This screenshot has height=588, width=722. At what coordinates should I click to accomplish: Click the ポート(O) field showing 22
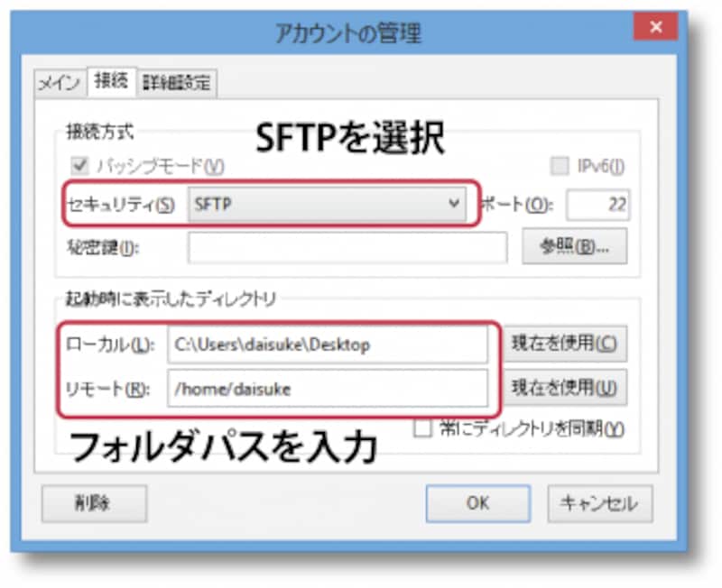(597, 205)
